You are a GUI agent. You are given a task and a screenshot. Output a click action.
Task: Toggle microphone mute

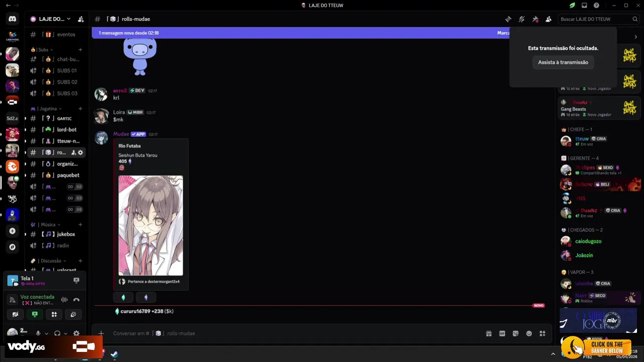coord(38,333)
